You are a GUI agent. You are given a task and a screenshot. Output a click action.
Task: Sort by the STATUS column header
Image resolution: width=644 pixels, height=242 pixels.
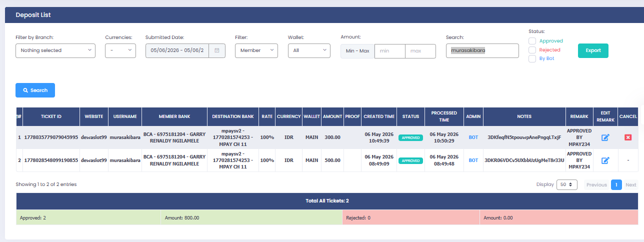tap(410, 116)
